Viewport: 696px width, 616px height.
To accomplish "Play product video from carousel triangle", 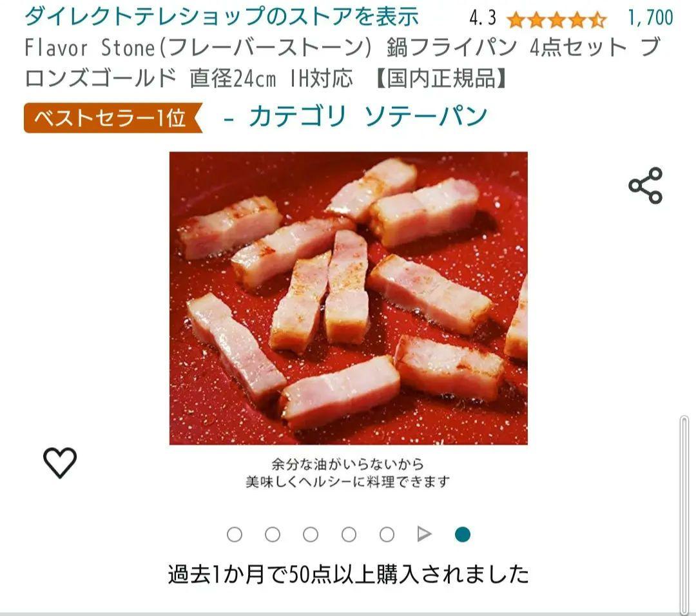I will [424, 534].
